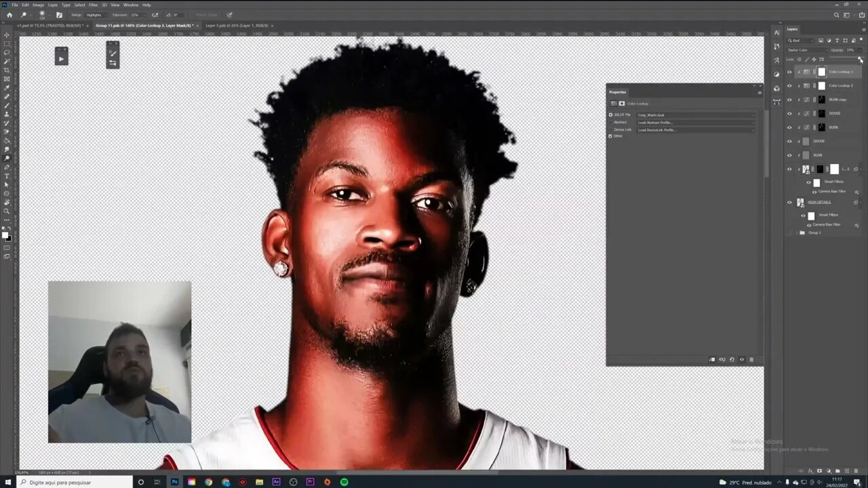This screenshot has width=868, height=488.
Task: Open Spotify from the Windows taskbar
Action: 344,482
